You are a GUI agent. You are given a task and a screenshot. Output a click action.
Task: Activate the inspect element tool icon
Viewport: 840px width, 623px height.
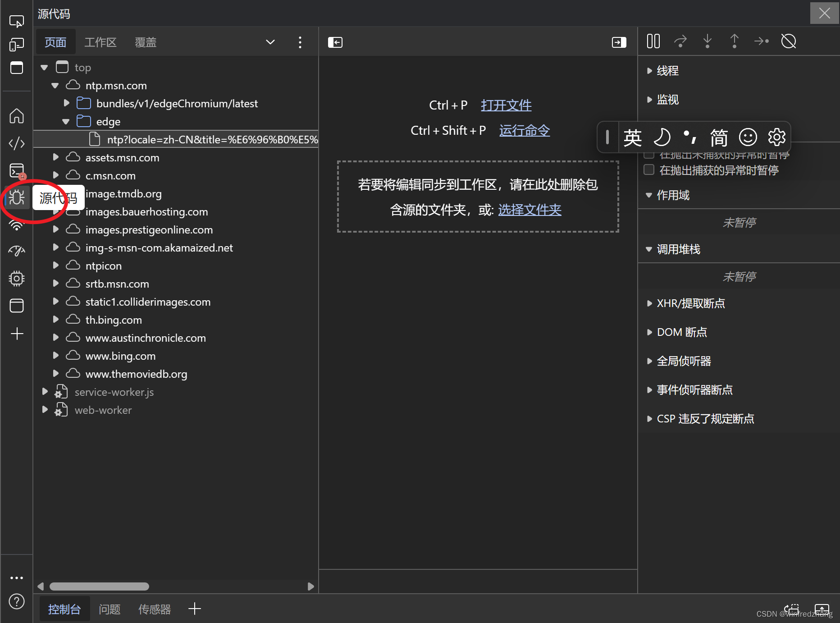[x=17, y=21]
